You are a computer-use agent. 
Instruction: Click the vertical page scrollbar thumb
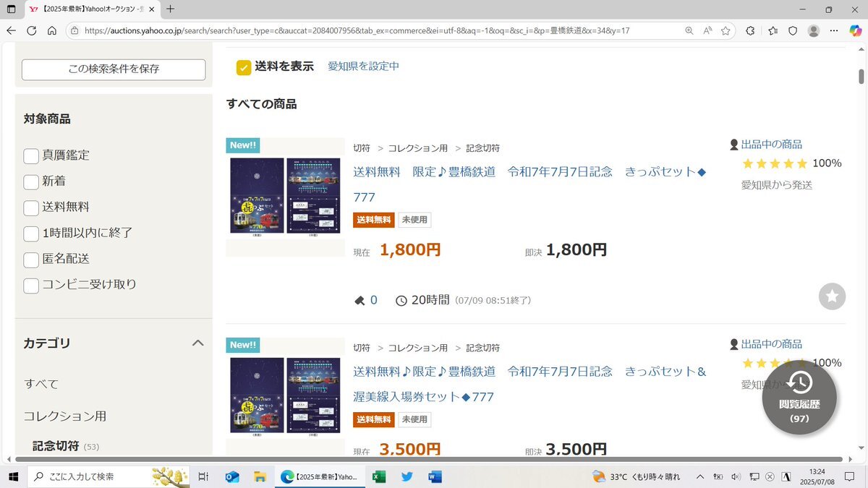pyautogui.click(x=861, y=76)
